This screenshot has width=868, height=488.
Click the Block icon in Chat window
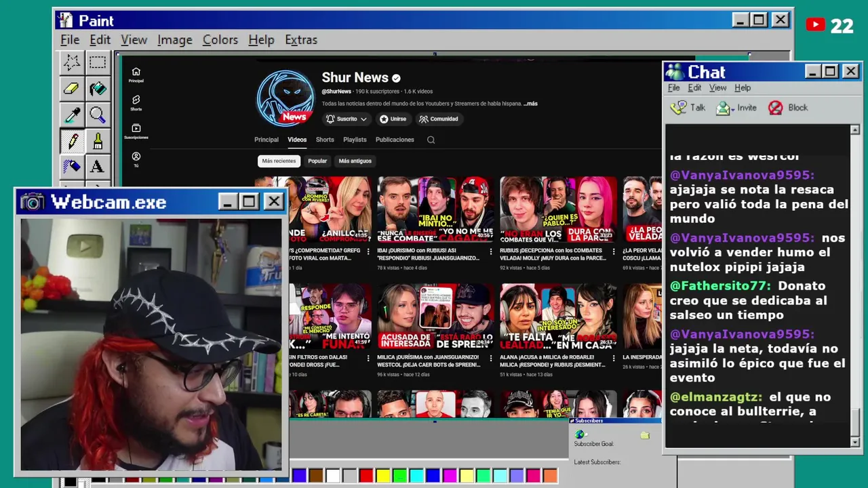pos(776,108)
